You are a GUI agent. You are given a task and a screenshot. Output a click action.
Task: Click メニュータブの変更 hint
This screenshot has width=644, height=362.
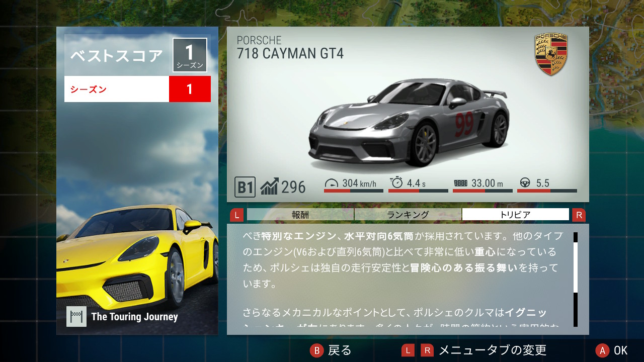493,350
